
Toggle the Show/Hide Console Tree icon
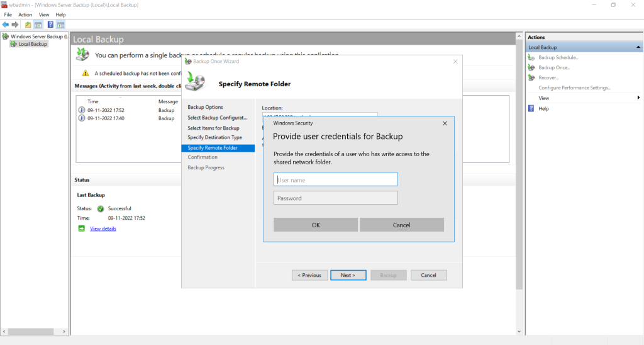coord(38,25)
